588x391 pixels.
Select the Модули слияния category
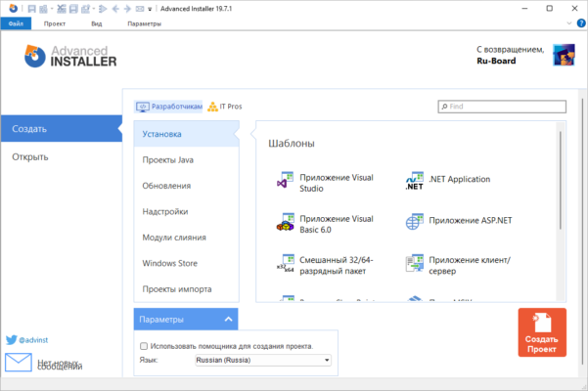tap(186, 238)
